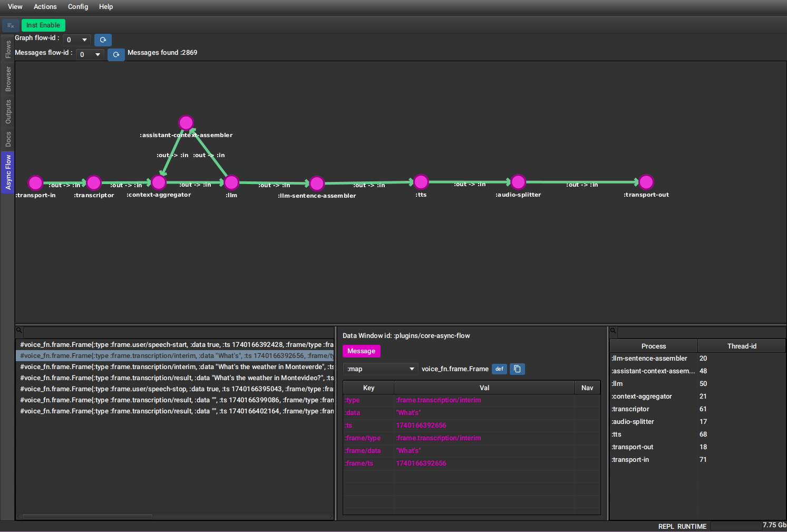The width and height of the screenshot is (787, 532).
Task: Sort by the Thread-id column header
Action: pyautogui.click(x=742, y=346)
